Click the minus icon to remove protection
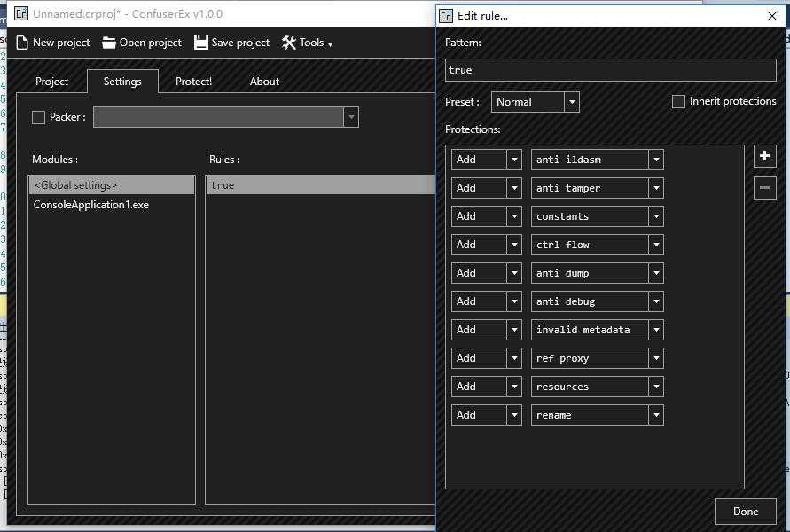Viewport: 790px width, 532px height. tap(764, 188)
